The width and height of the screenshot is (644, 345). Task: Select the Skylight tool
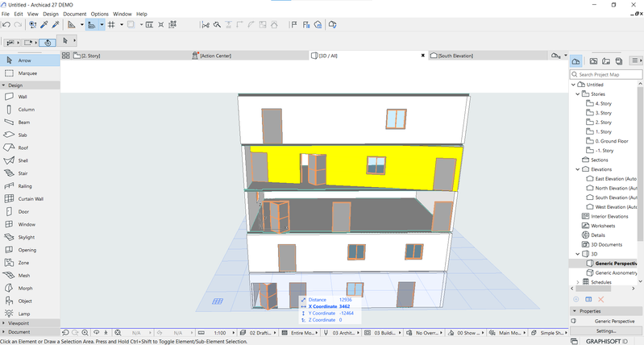tap(27, 237)
